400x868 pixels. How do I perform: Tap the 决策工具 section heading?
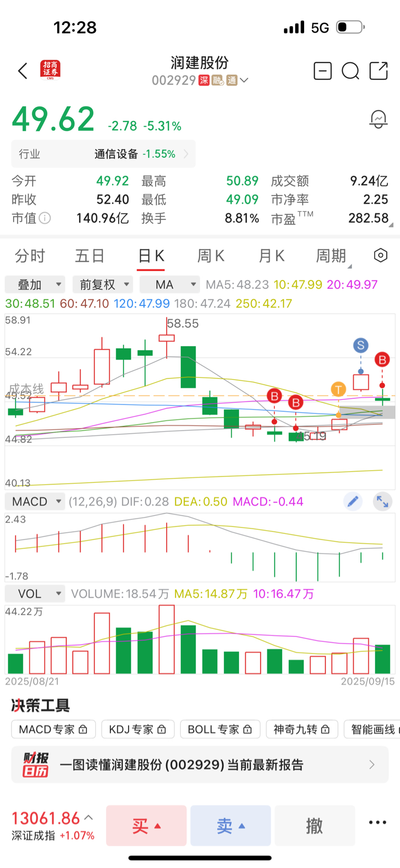click(41, 705)
